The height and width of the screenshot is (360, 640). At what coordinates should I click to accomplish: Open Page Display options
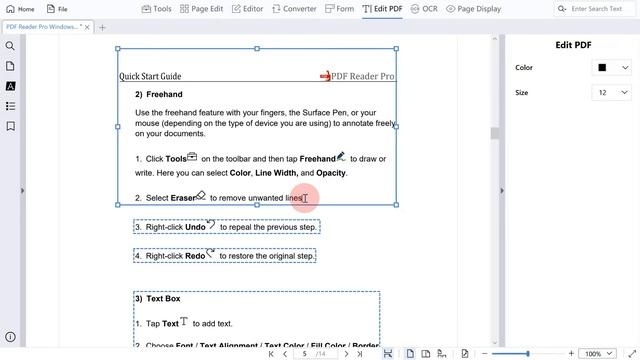click(473, 9)
